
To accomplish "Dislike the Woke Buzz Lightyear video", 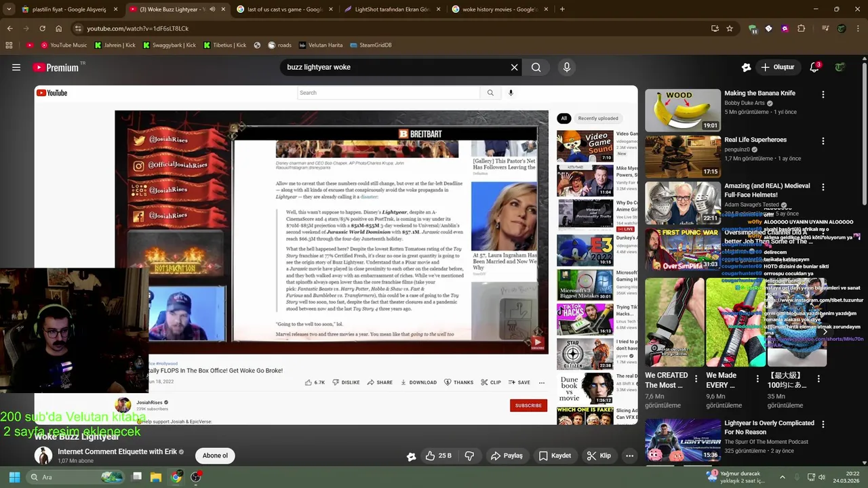I will (x=469, y=455).
